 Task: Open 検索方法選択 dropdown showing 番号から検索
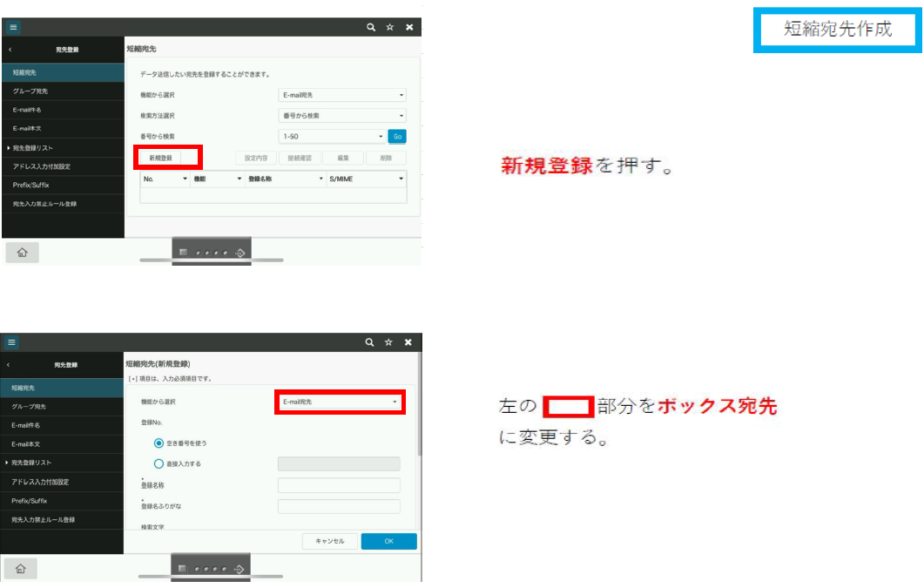(x=341, y=115)
